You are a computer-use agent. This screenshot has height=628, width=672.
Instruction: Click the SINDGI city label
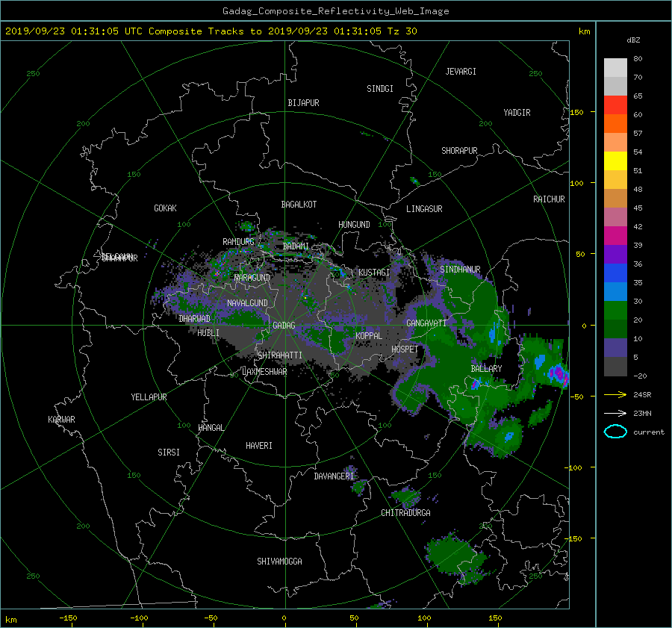click(x=380, y=89)
